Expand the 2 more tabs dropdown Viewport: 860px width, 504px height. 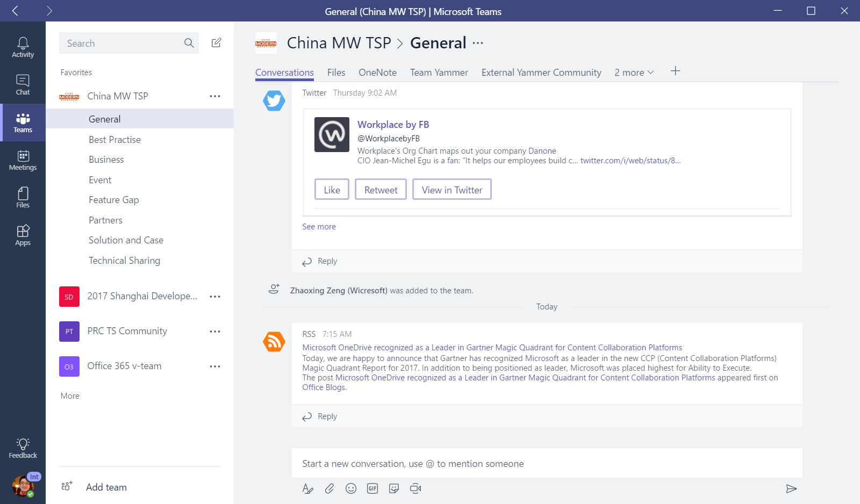(634, 72)
